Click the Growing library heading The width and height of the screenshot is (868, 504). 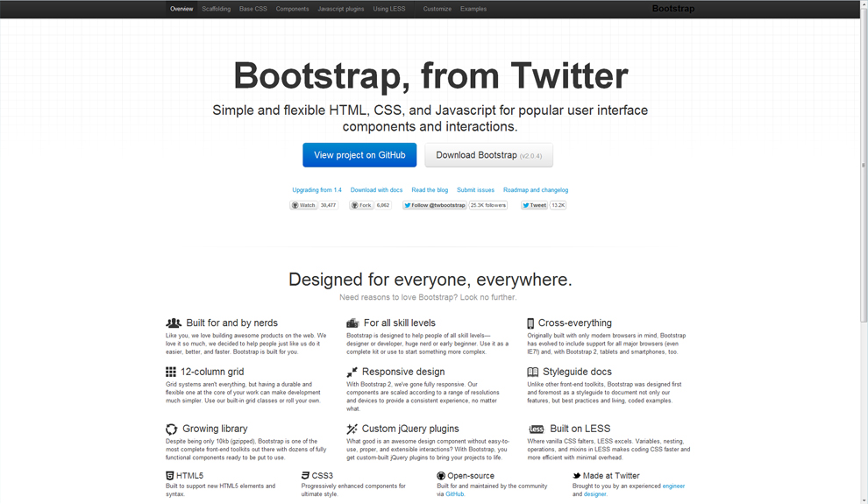[215, 429]
